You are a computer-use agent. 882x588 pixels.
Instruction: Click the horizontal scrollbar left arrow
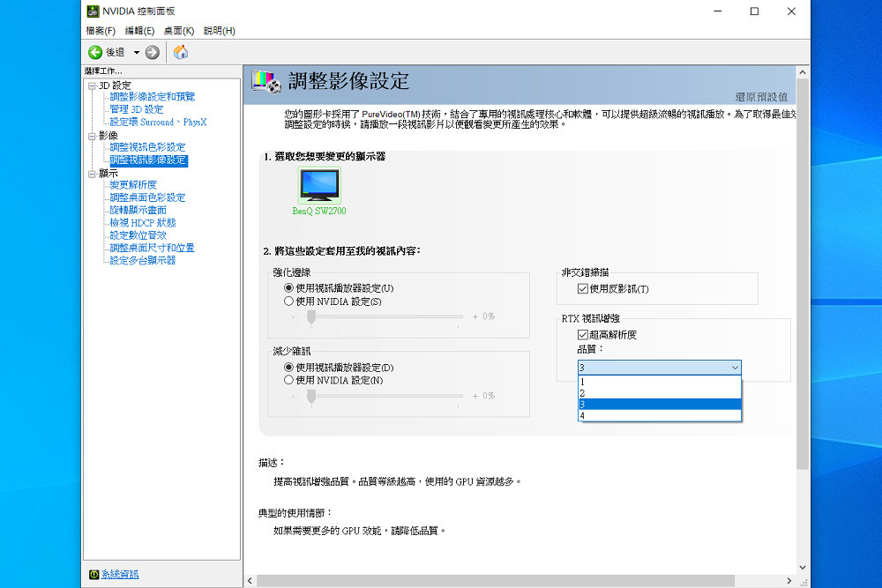pyautogui.click(x=250, y=581)
